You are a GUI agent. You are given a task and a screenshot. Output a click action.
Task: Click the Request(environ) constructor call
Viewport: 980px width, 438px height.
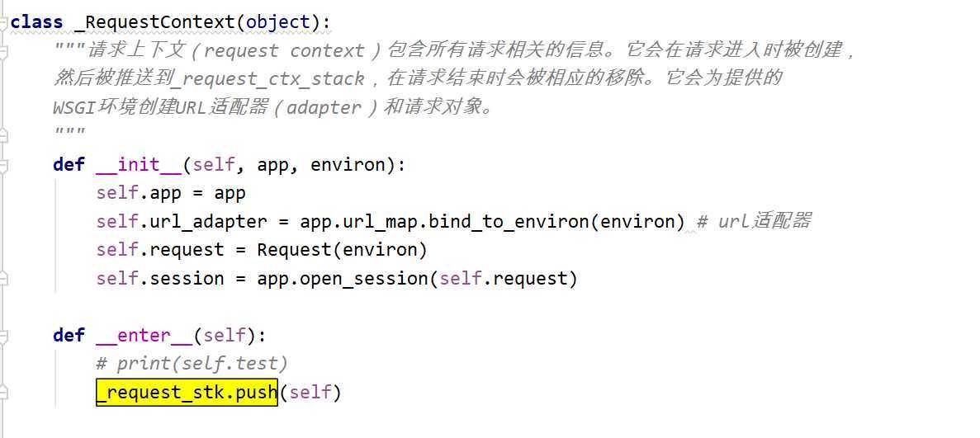[342, 250]
